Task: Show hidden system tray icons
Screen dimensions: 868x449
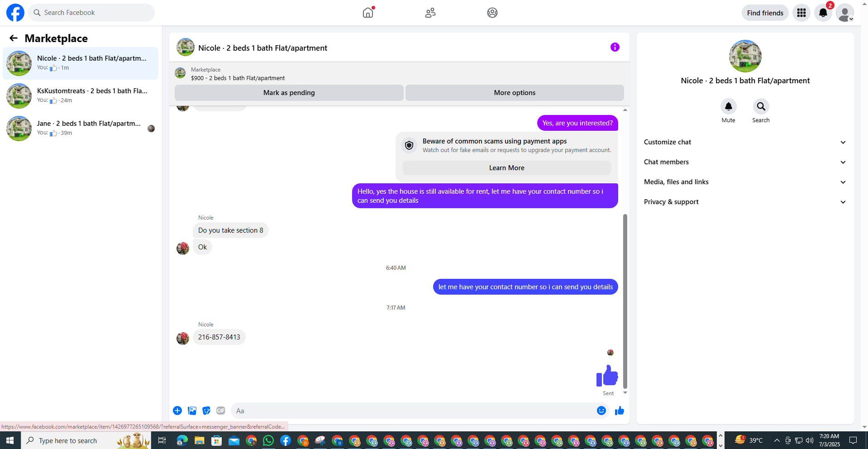Action: (777, 440)
